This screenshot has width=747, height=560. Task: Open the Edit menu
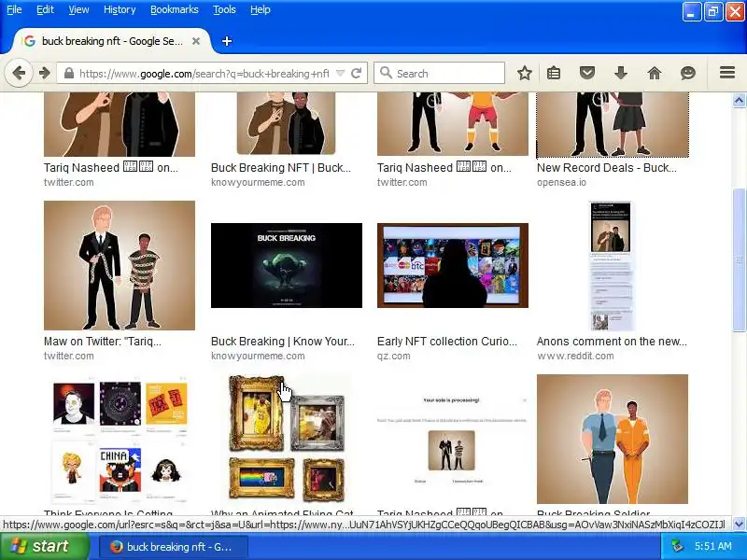[x=45, y=9]
